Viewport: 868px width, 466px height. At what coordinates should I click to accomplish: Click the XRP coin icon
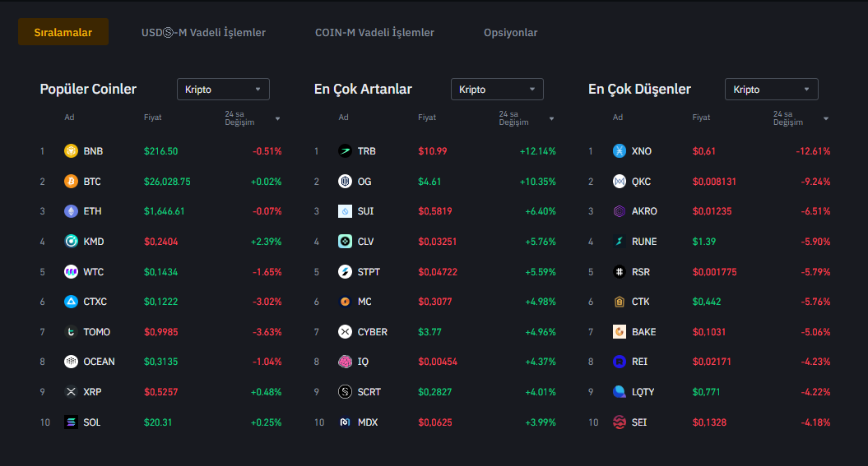(x=71, y=392)
